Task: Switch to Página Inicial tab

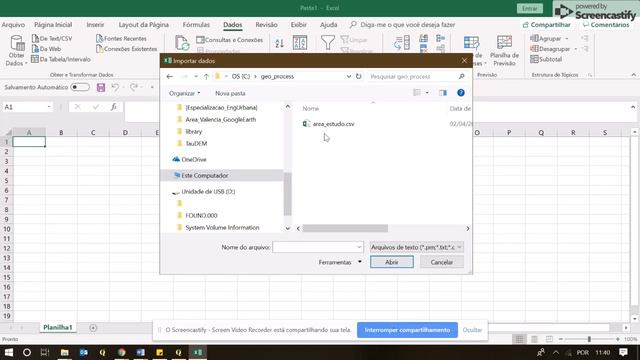Action: [53, 25]
